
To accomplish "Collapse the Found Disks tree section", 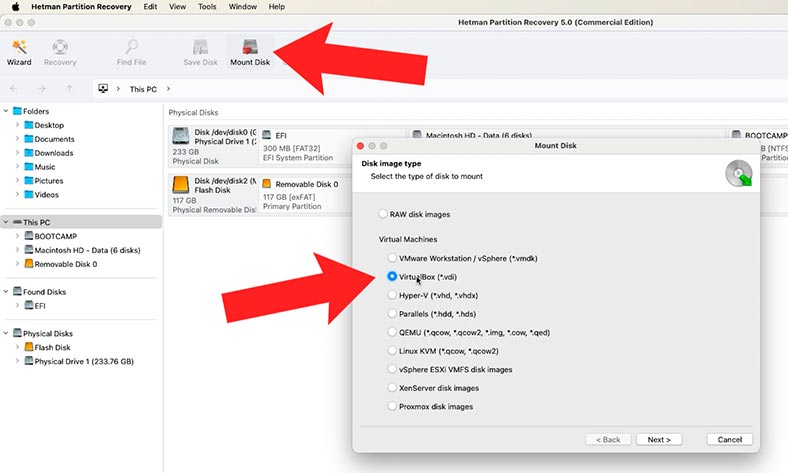I will tap(6, 292).
